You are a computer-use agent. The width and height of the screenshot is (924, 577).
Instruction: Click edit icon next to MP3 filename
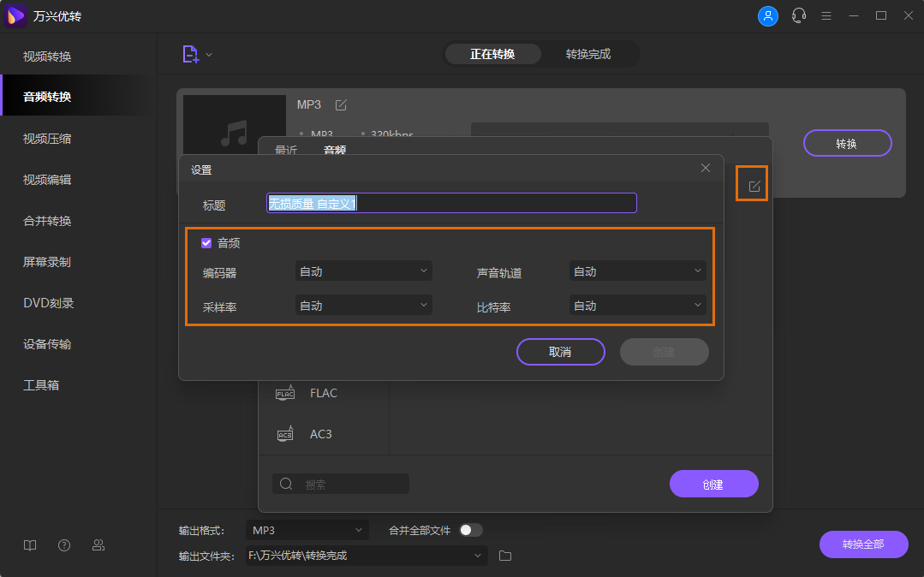pyautogui.click(x=341, y=104)
